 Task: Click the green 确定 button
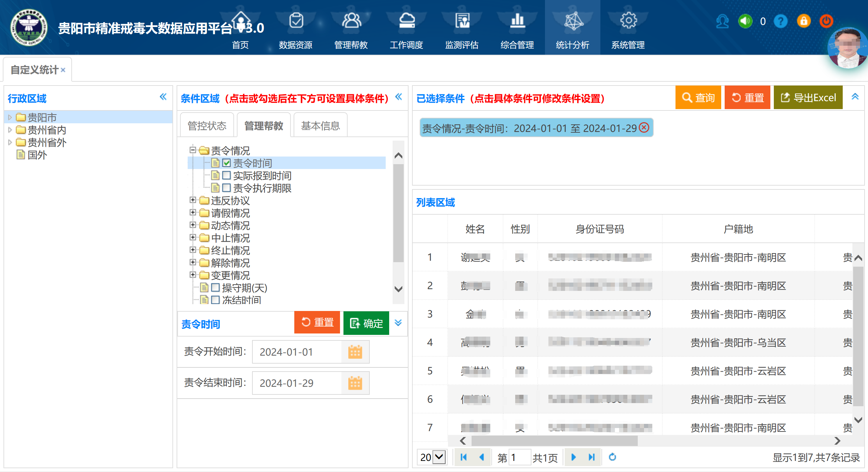pyautogui.click(x=366, y=323)
